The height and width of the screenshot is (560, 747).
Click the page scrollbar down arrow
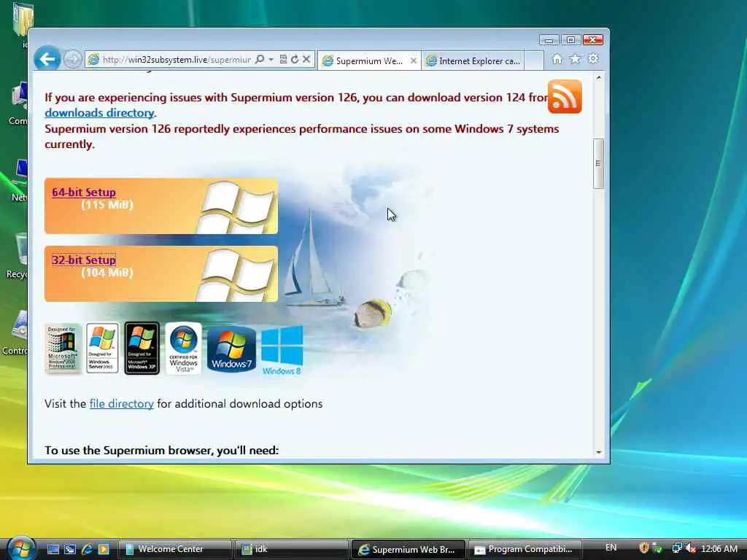[x=599, y=452]
